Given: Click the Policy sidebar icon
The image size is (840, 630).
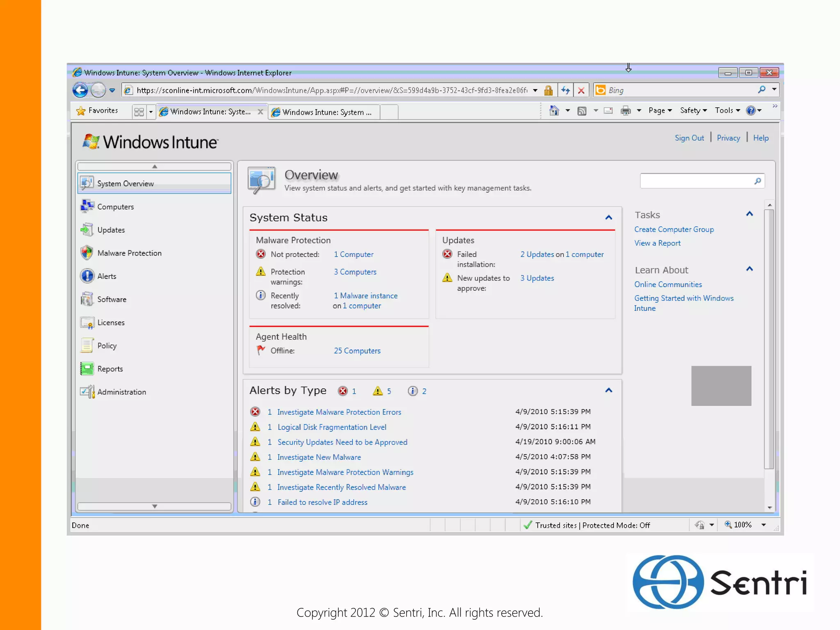Looking at the screenshot, I should tap(87, 345).
